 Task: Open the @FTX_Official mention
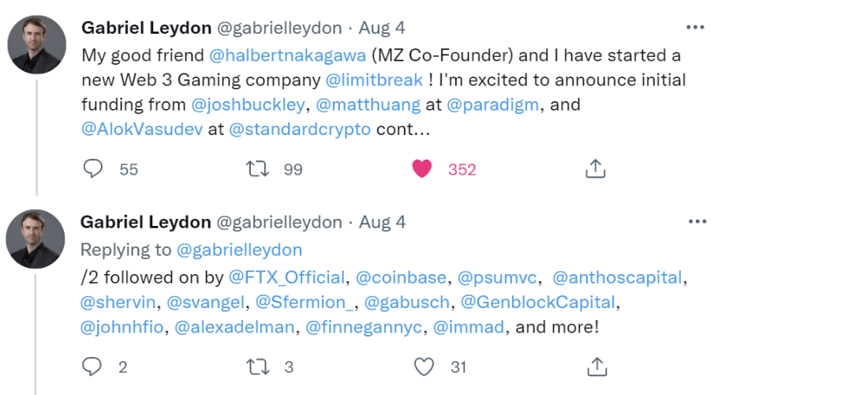click(287, 277)
